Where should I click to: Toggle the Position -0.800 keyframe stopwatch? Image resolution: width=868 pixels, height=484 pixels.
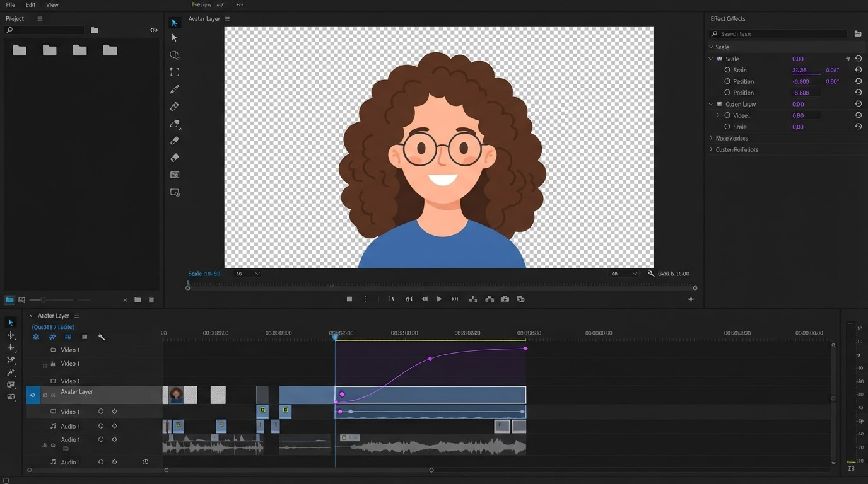(727, 81)
